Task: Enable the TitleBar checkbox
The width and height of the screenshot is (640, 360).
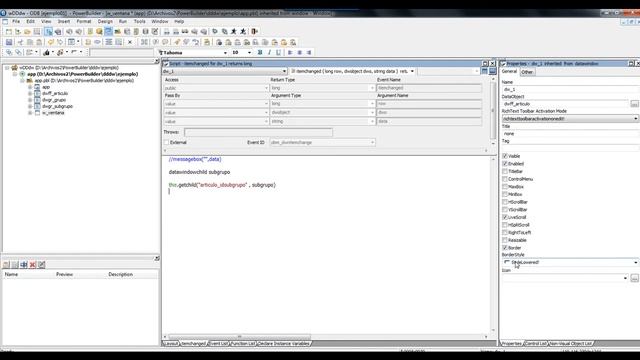Action: (x=505, y=171)
